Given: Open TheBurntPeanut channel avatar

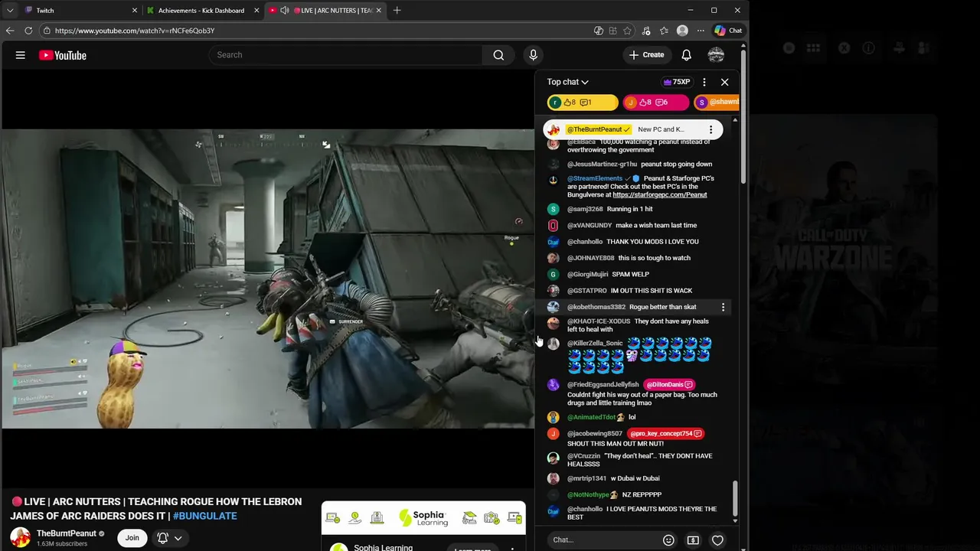Looking at the screenshot, I should (x=20, y=537).
